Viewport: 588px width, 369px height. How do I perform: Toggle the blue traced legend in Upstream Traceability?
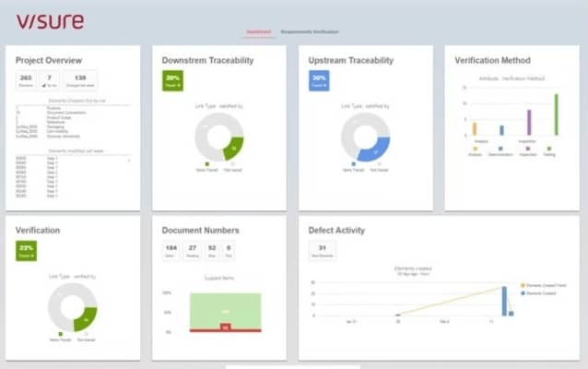click(x=353, y=164)
